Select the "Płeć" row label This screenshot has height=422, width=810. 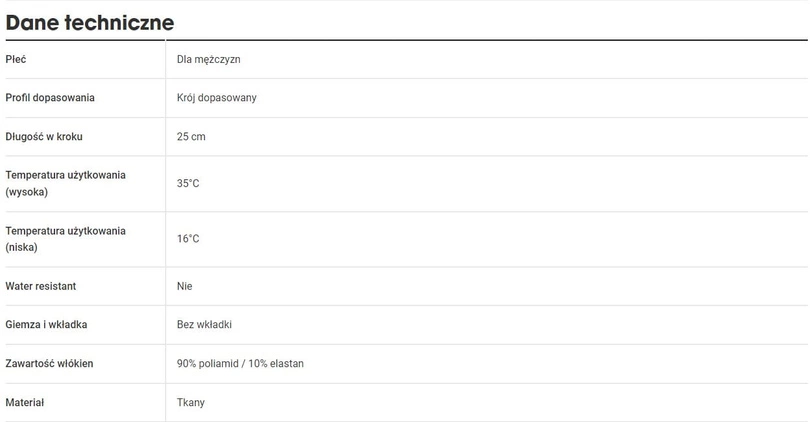click(16, 59)
